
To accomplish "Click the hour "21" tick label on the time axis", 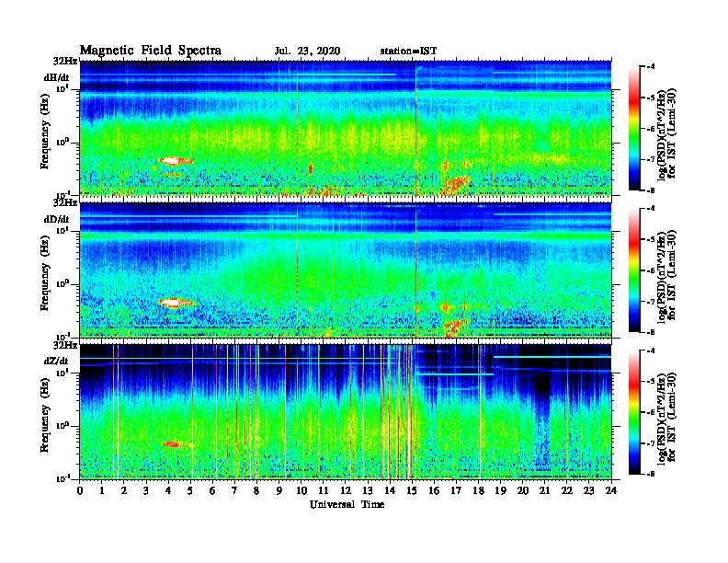I will (544, 491).
